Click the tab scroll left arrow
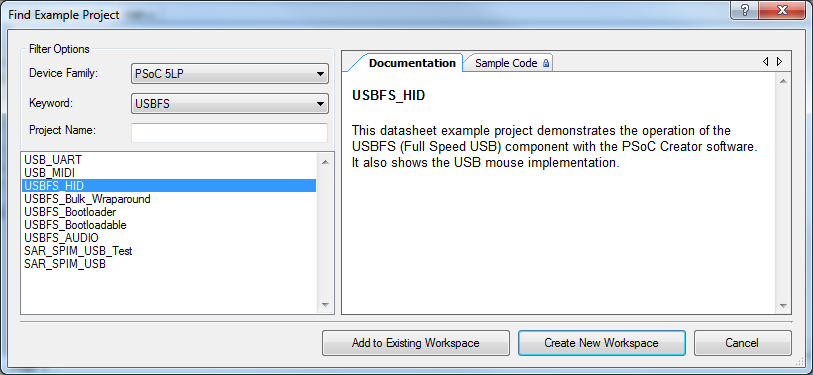 coord(766,62)
